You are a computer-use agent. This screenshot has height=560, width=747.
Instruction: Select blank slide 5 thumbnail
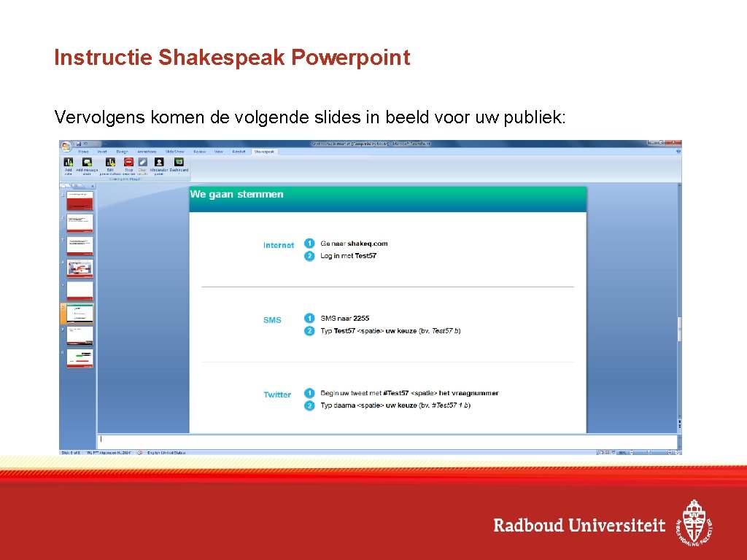click(80, 290)
